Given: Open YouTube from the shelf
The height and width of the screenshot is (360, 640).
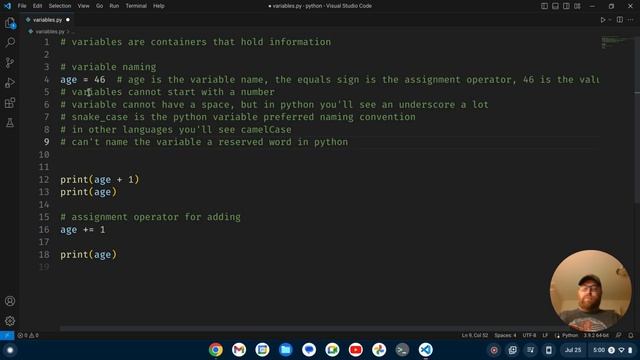Looking at the screenshot, I should point(356,350).
